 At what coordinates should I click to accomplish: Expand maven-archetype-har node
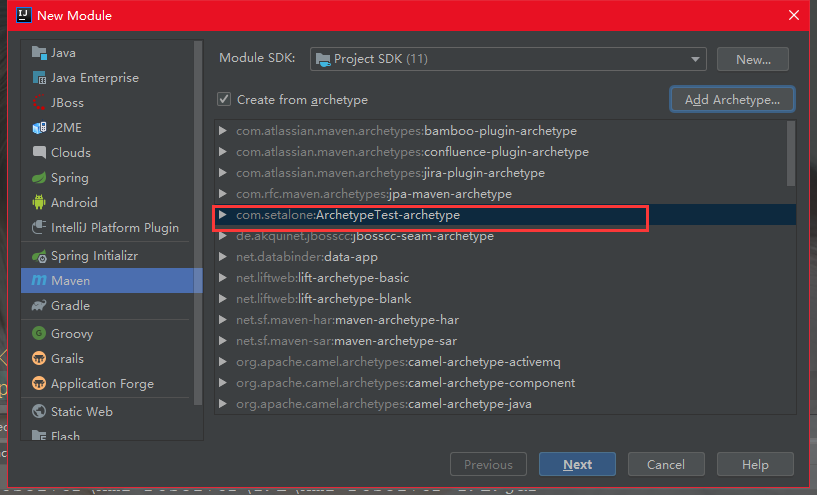[x=222, y=319]
